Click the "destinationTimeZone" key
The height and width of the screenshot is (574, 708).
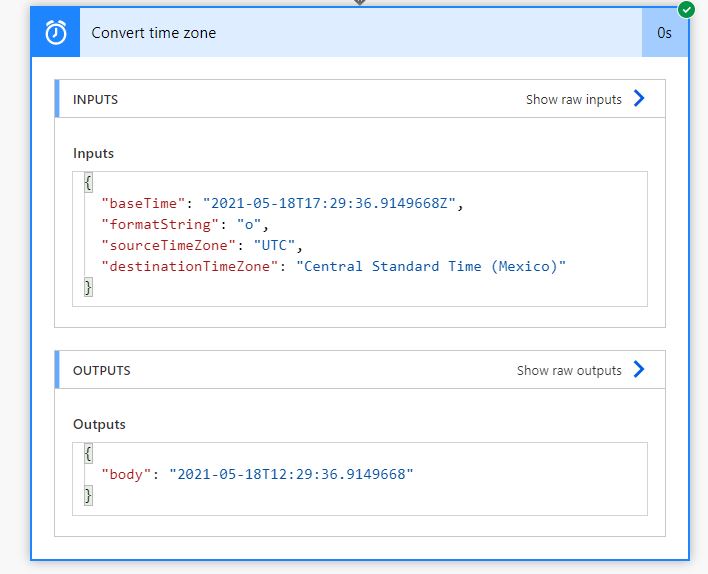point(190,266)
